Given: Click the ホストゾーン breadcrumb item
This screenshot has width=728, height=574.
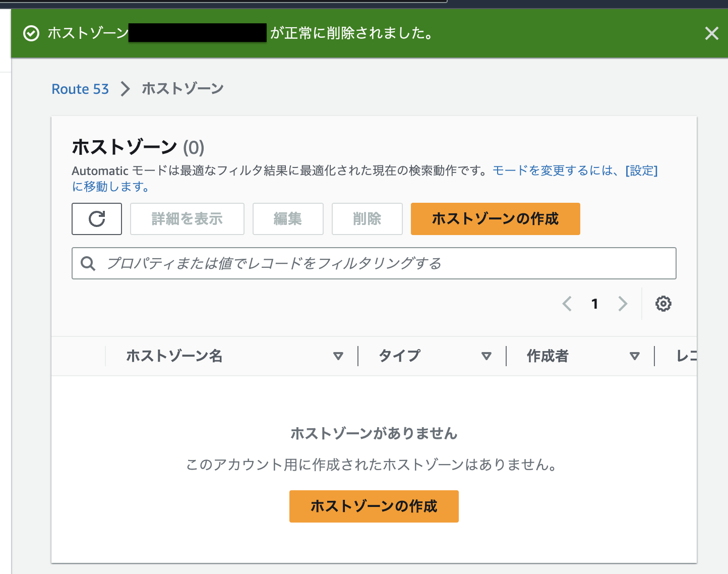Looking at the screenshot, I should (183, 89).
